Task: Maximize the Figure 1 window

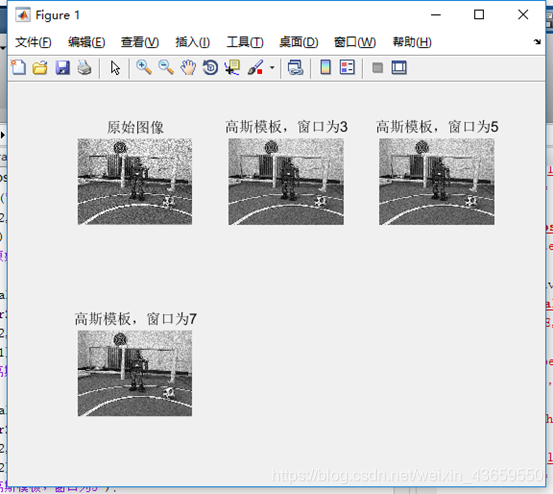Action: [479, 15]
